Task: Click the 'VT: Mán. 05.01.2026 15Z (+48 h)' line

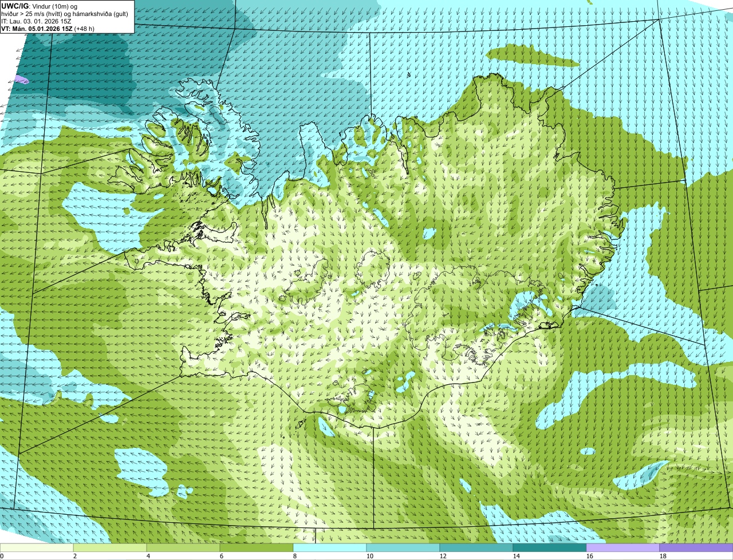Action: point(48,29)
